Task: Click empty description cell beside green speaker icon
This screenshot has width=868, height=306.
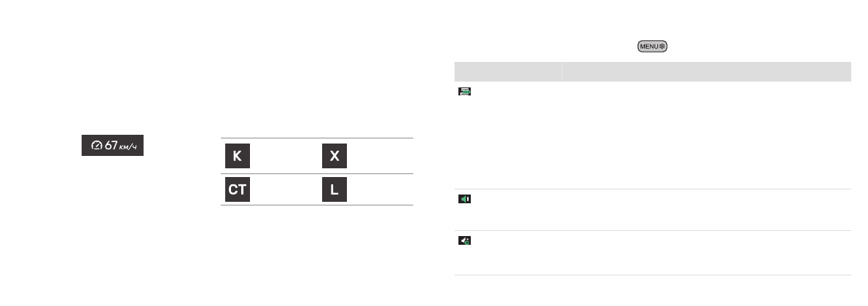Action: [707, 210]
